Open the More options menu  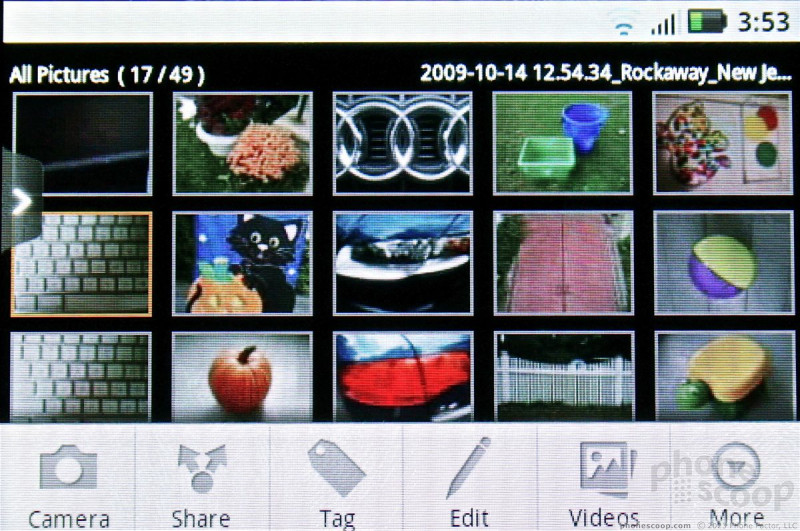tap(735, 478)
